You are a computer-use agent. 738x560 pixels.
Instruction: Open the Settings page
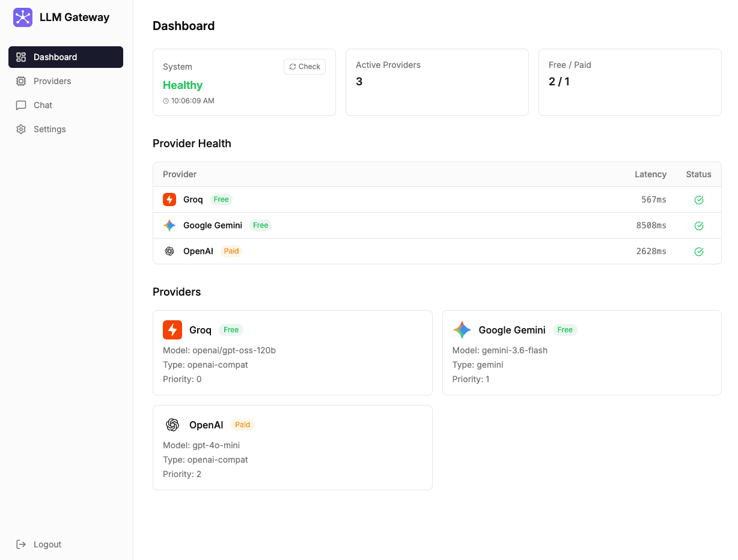coord(66,129)
